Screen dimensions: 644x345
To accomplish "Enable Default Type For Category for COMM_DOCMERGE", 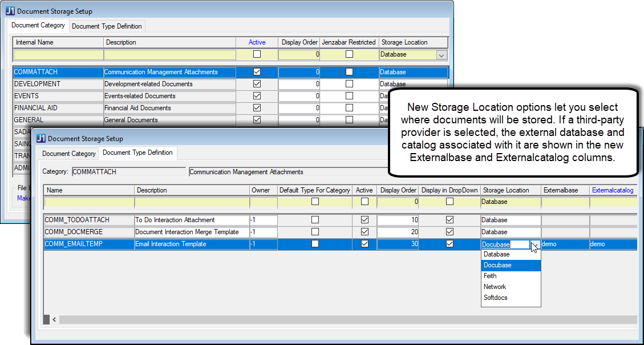I will click(x=315, y=232).
